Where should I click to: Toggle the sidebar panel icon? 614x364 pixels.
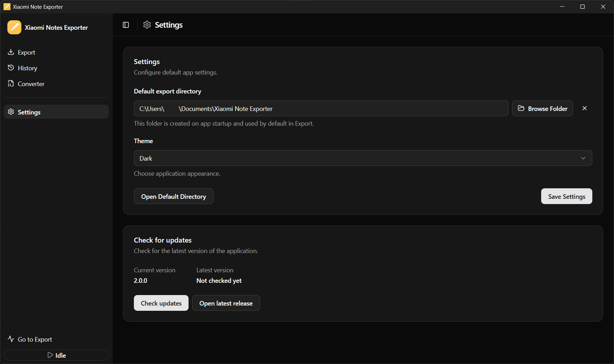point(126,25)
